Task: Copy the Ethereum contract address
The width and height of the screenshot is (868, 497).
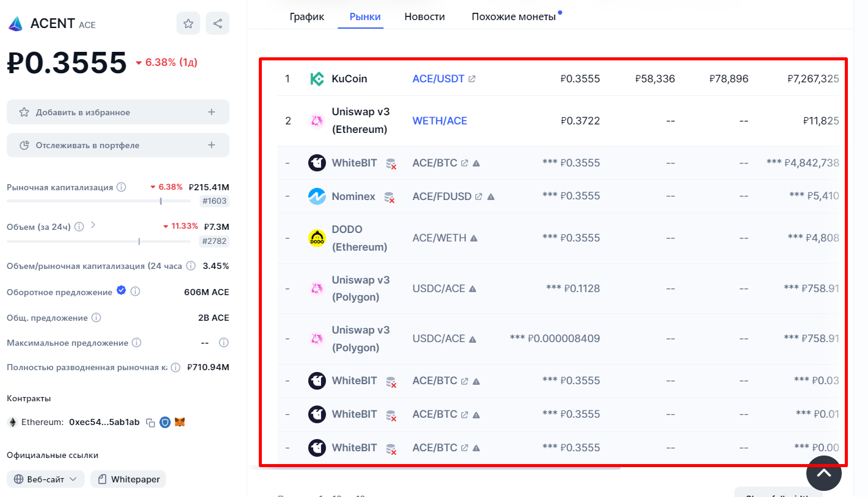Action: (150, 423)
